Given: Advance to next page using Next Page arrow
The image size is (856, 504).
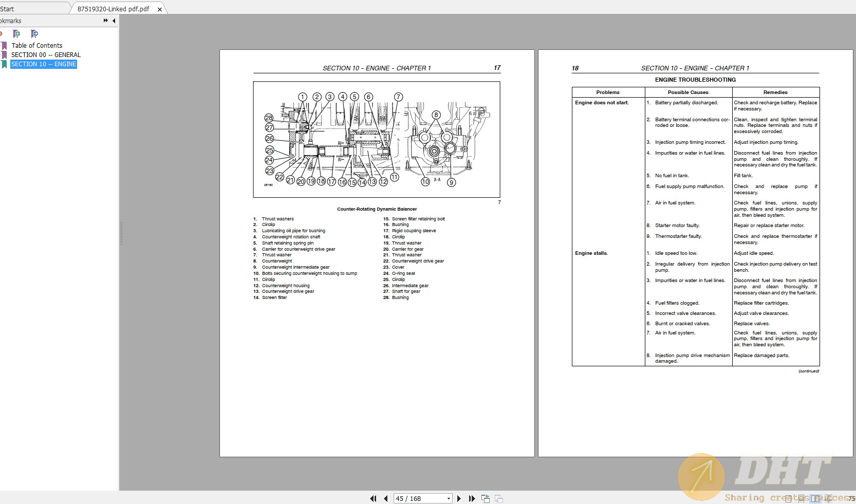Looking at the screenshot, I should [x=459, y=498].
